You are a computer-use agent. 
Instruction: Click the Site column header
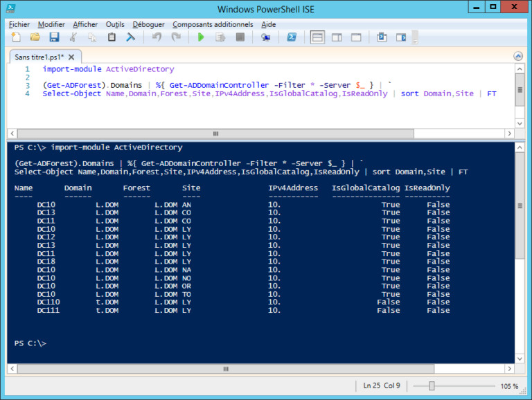191,188
